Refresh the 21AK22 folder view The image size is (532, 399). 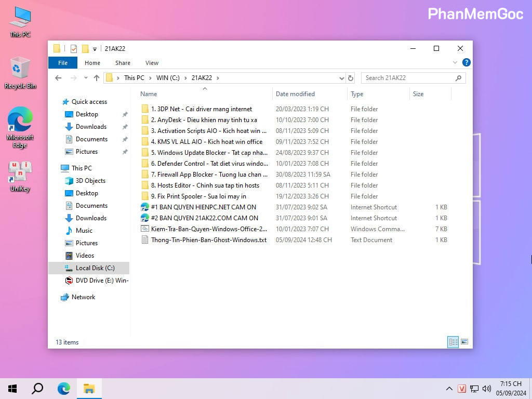coord(351,78)
